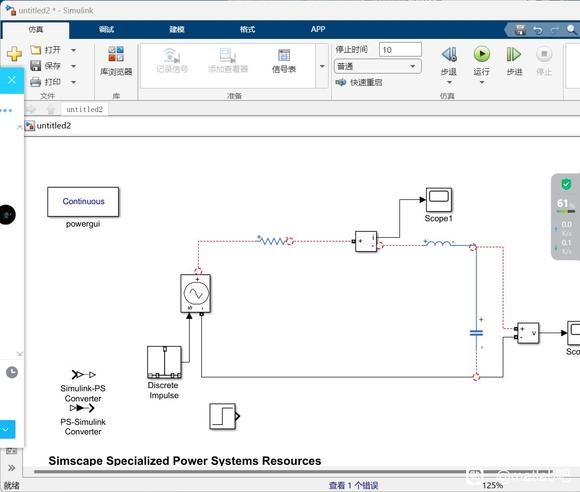Click untitled2 in the breadcrumb path
Image resolution: width=580 pixels, height=492 pixels.
coord(54,126)
